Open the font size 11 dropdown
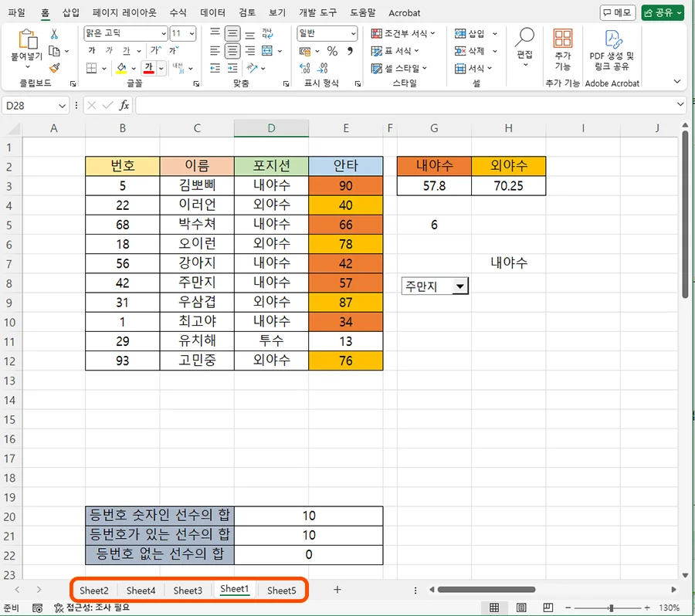 pyautogui.click(x=192, y=33)
